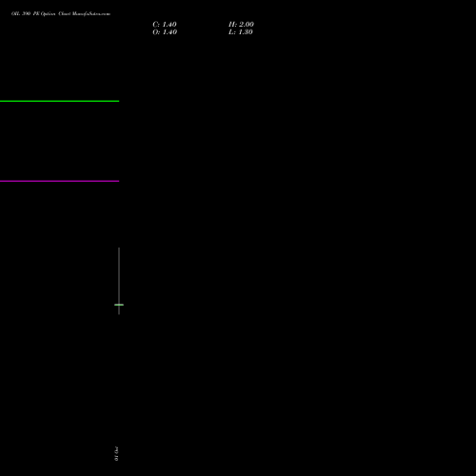Click the "01 Oct" date axis label

pyautogui.click(x=116, y=454)
